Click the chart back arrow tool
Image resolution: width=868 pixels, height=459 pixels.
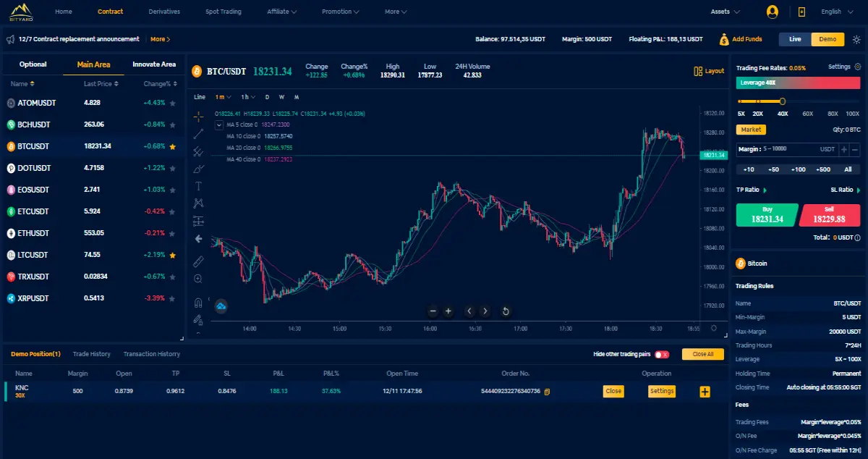tap(198, 239)
